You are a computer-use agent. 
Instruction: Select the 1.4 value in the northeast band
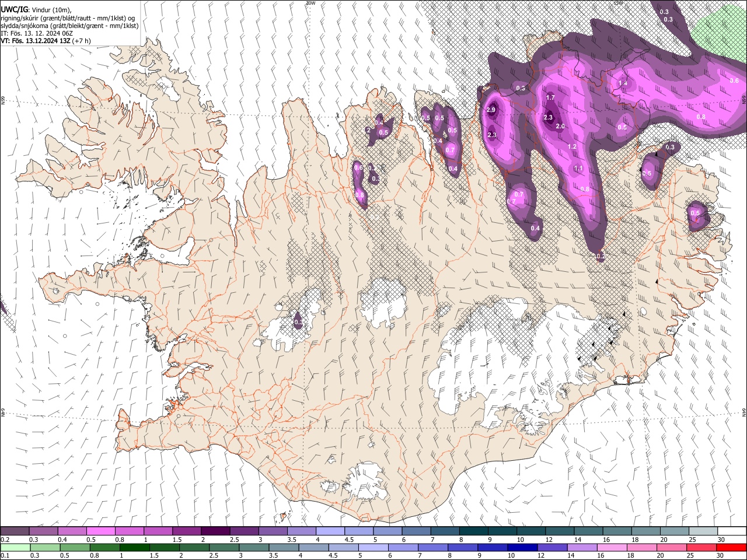(623, 83)
